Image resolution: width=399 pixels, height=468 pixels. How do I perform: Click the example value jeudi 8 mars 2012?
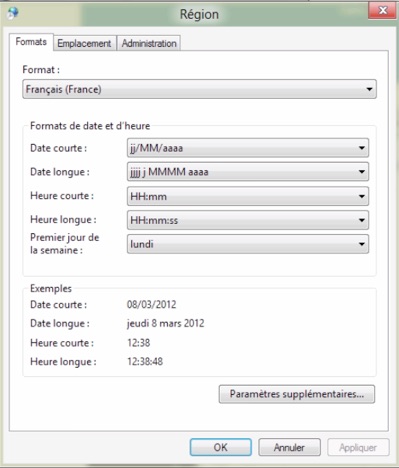point(166,323)
